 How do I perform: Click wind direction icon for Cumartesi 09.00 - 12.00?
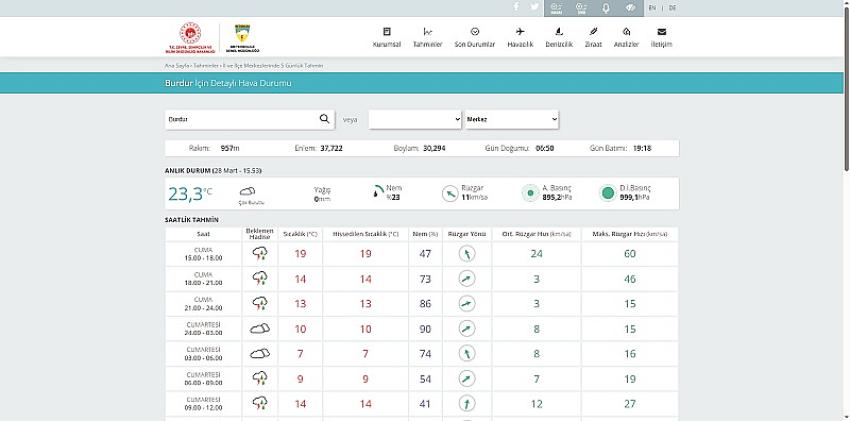pyautogui.click(x=467, y=403)
